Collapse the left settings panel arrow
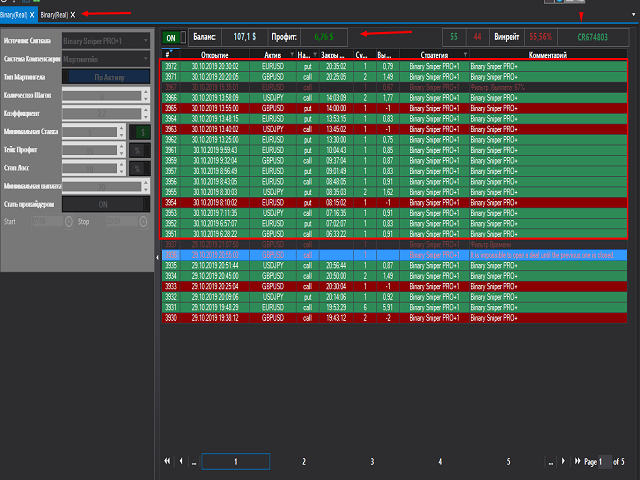This screenshot has width=640, height=480. pos(157,257)
